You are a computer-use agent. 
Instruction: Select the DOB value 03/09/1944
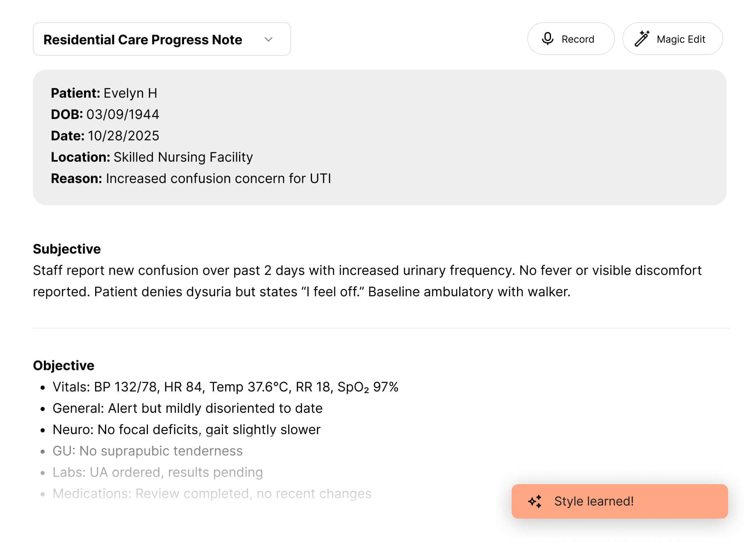point(123,114)
